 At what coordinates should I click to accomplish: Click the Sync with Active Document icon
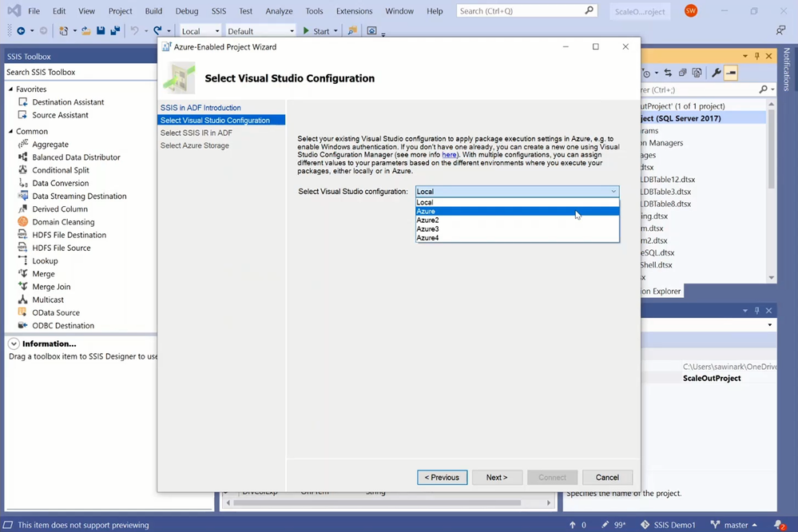(x=669, y=73)
